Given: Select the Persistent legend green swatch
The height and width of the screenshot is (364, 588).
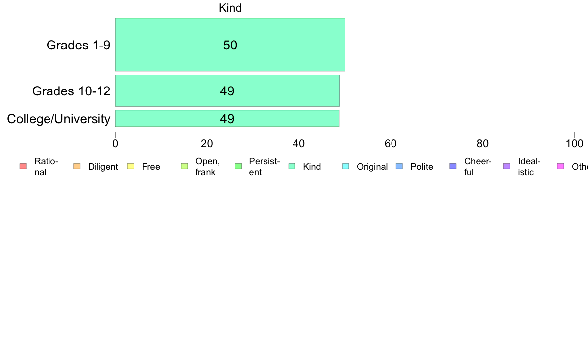Looking at the screenshot, I should click(x=238, y=167).
